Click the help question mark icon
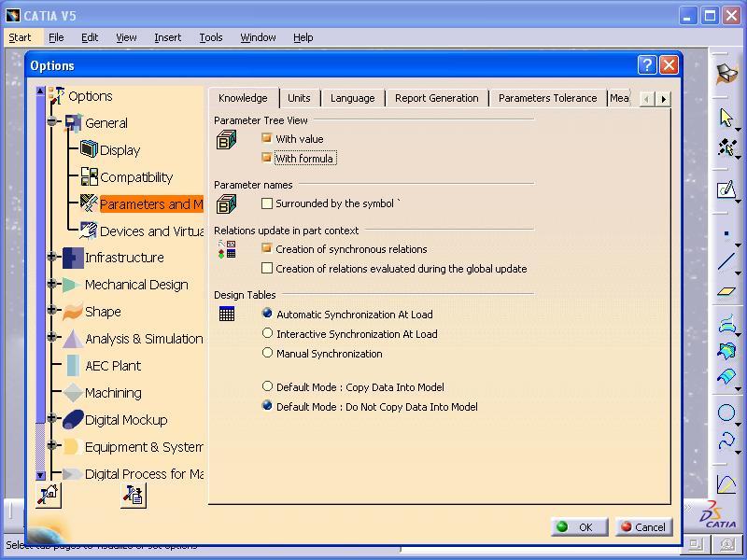The height and width of the screenshot is (560, 747). click(x=647, y=64)
